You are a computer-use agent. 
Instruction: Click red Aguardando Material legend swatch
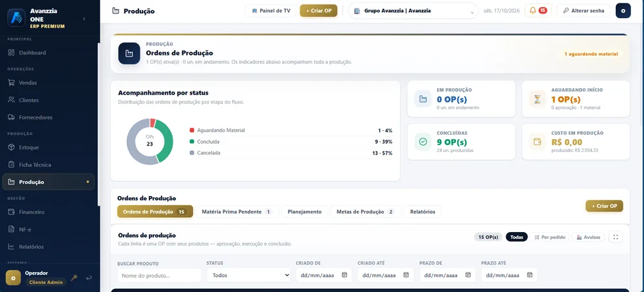tap(192, 130)
